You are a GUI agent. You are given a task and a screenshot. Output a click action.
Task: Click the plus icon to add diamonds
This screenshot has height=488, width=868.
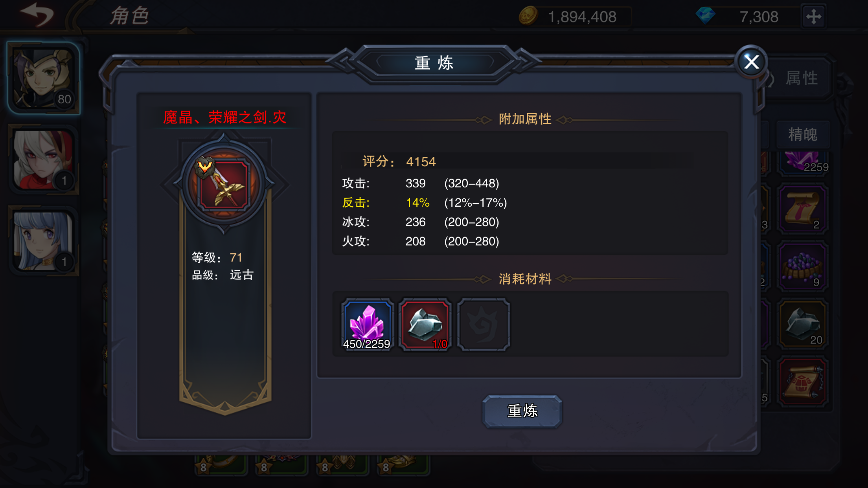pyautogui.click(x=813, y=17)
